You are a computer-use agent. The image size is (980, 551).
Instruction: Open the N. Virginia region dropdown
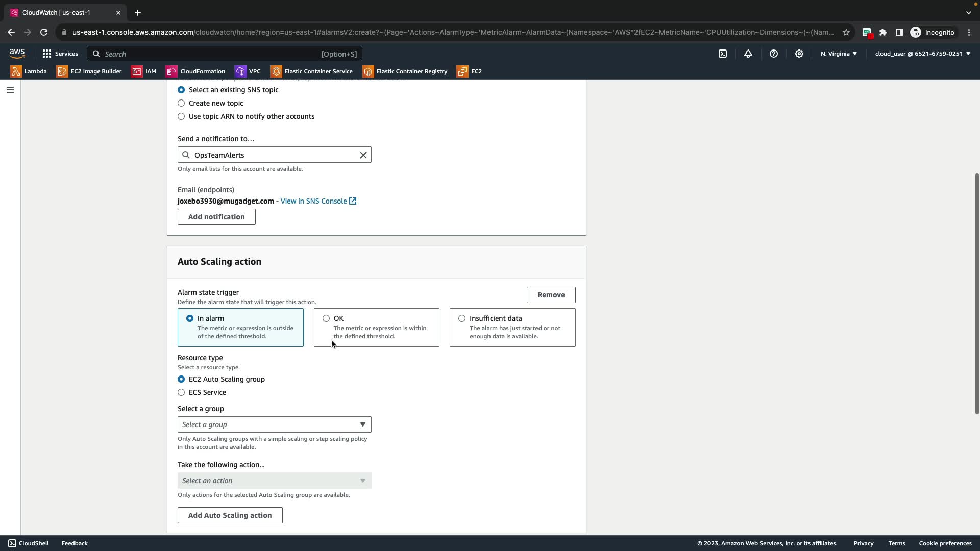pyautogui.click(x=839, y=54)
